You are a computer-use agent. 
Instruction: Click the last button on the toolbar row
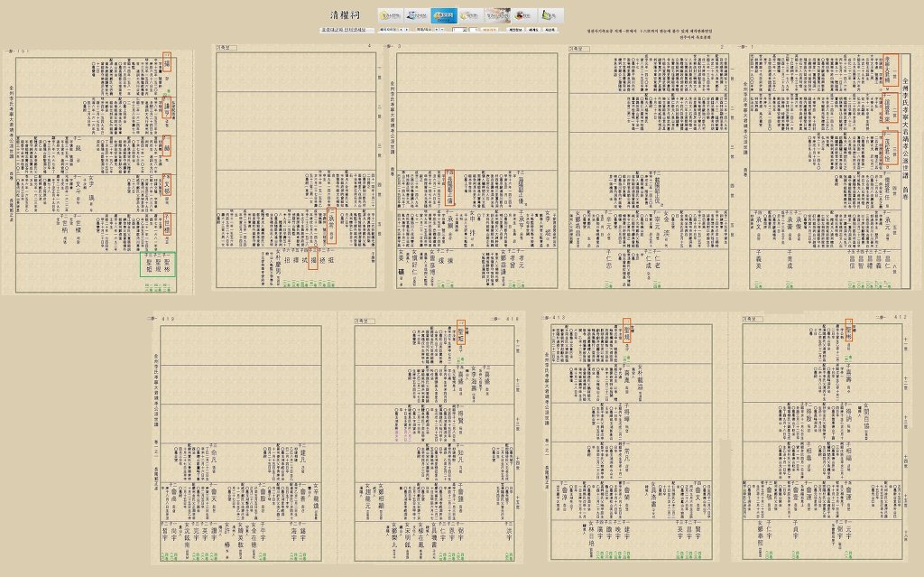(x=550, y=30)
